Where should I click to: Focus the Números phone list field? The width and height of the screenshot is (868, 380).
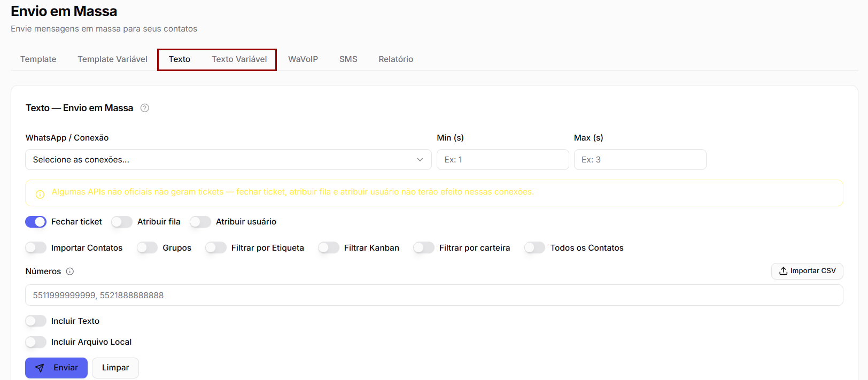point(434,295)
